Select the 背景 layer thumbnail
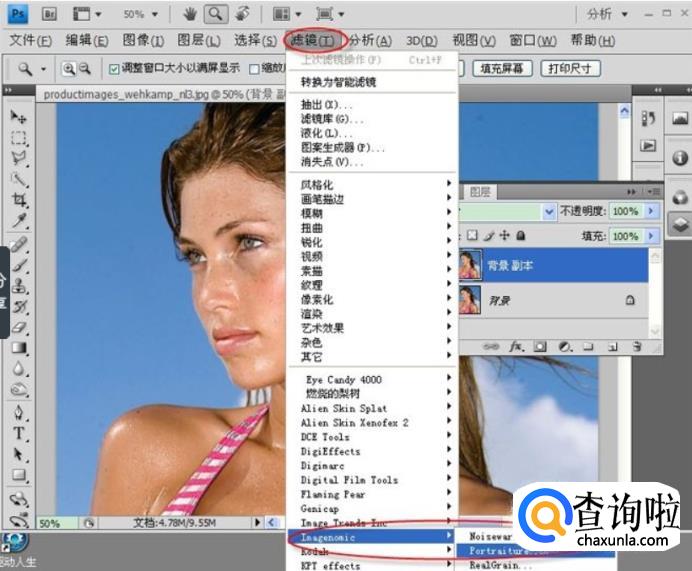Image resolution: width=692 pixels, height=571 pixels. [x=470, y=300]
